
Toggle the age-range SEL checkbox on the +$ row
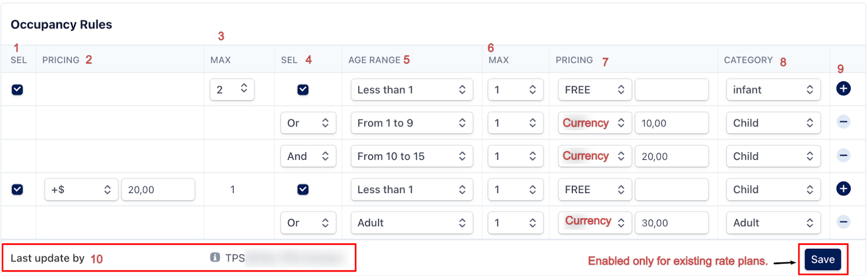(303, 189)
